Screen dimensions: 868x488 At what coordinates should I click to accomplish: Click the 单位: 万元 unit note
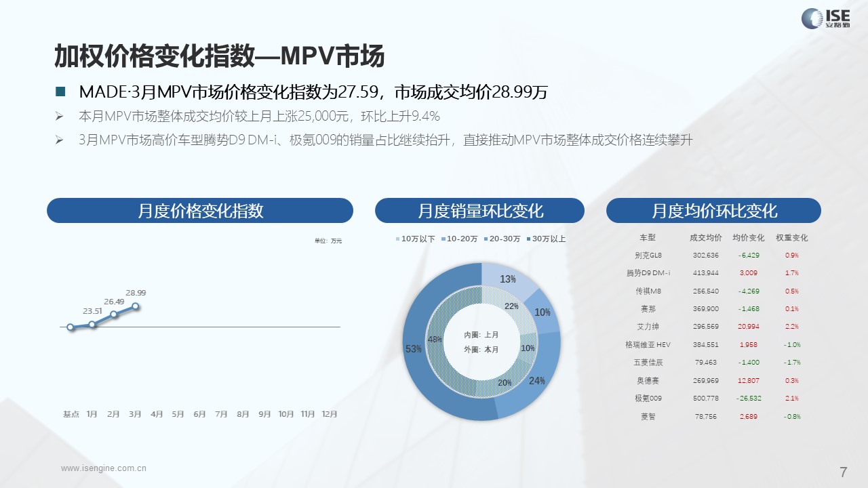[328, 241]
